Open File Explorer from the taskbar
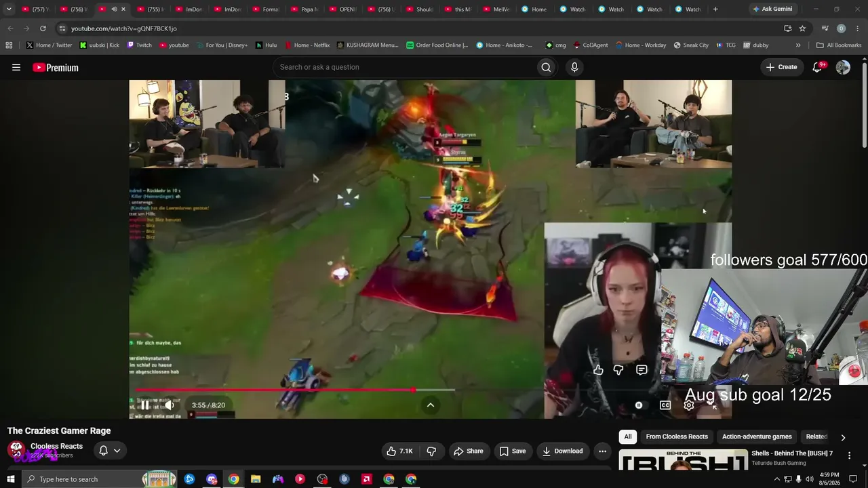The width and height of the screenshot is (868, 488). pos(256,479)
